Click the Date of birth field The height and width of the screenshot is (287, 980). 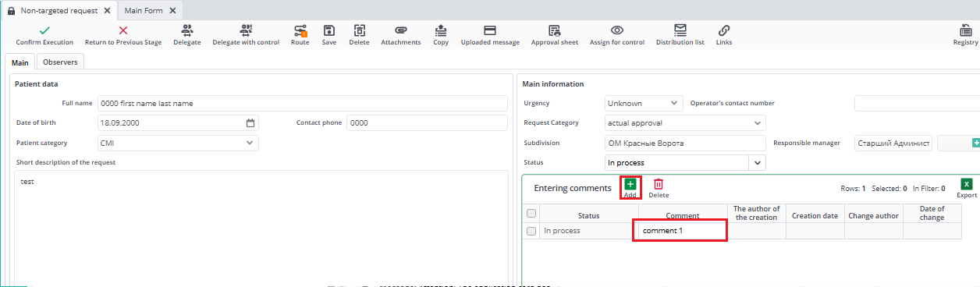pos(178,123)
